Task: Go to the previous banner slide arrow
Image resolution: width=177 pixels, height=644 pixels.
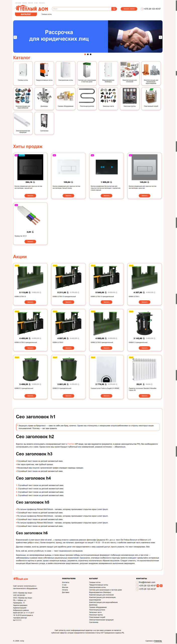Action: coord(15,37)
